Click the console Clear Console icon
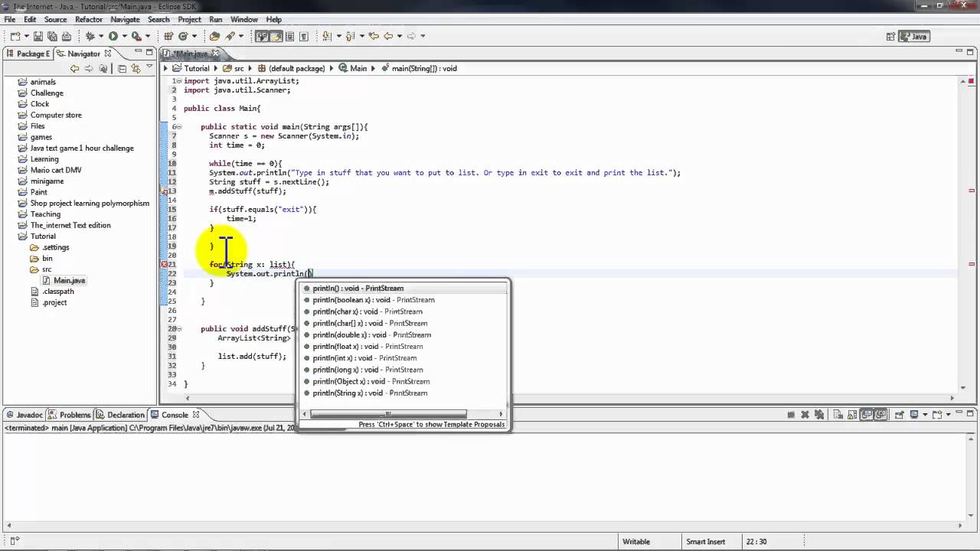 (x=838, y=414)
